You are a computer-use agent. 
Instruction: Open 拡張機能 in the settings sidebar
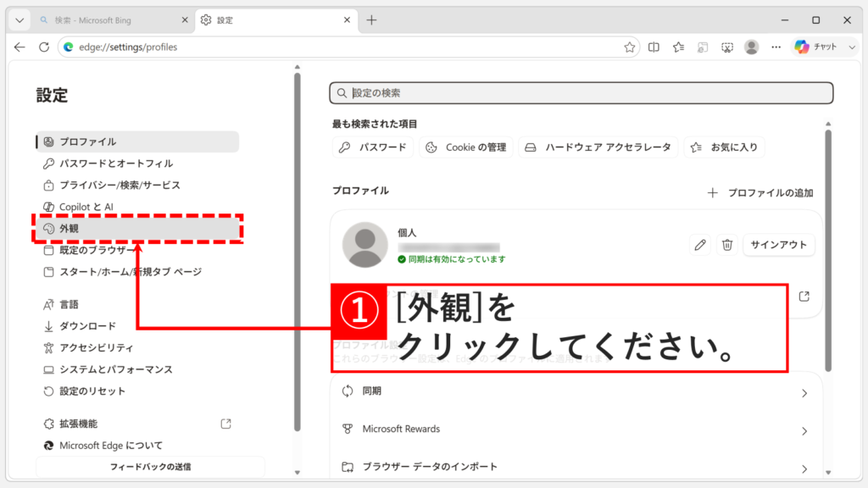click(x=138, y=424)
